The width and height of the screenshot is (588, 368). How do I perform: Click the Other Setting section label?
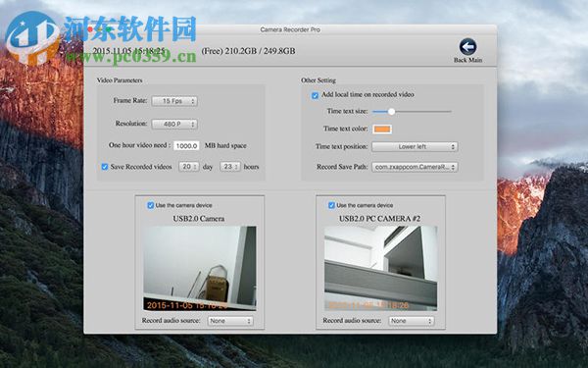318,80
